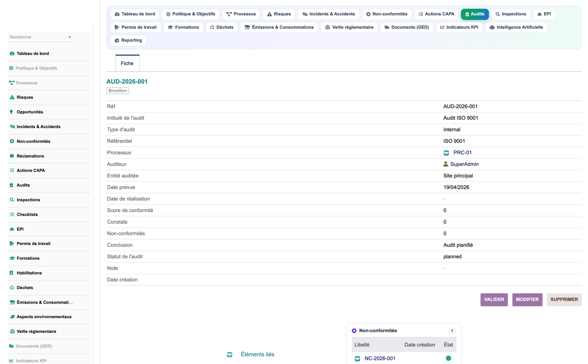Open the Documents (GED) top tab
The width and height of the screenshot is (588, 364).
pos(407,27)
